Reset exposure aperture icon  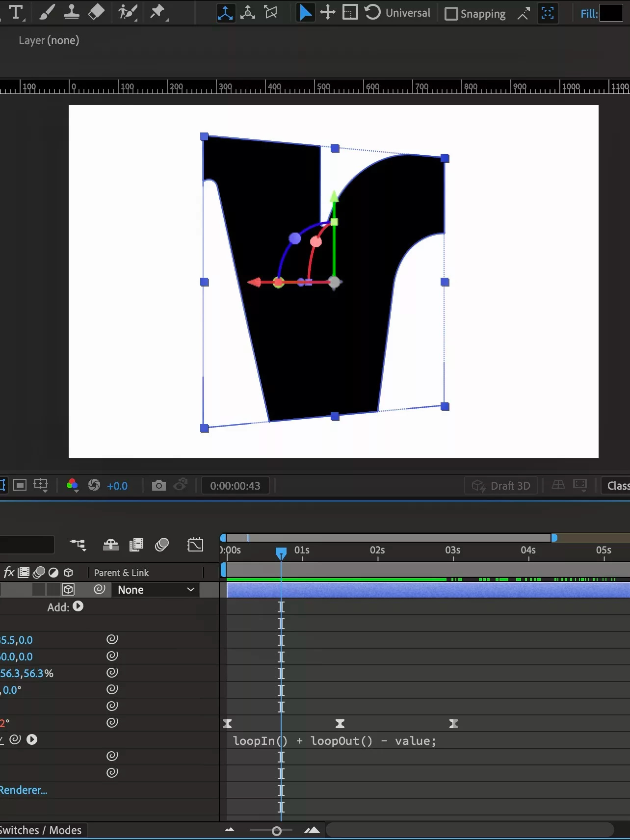click(94, 485)
